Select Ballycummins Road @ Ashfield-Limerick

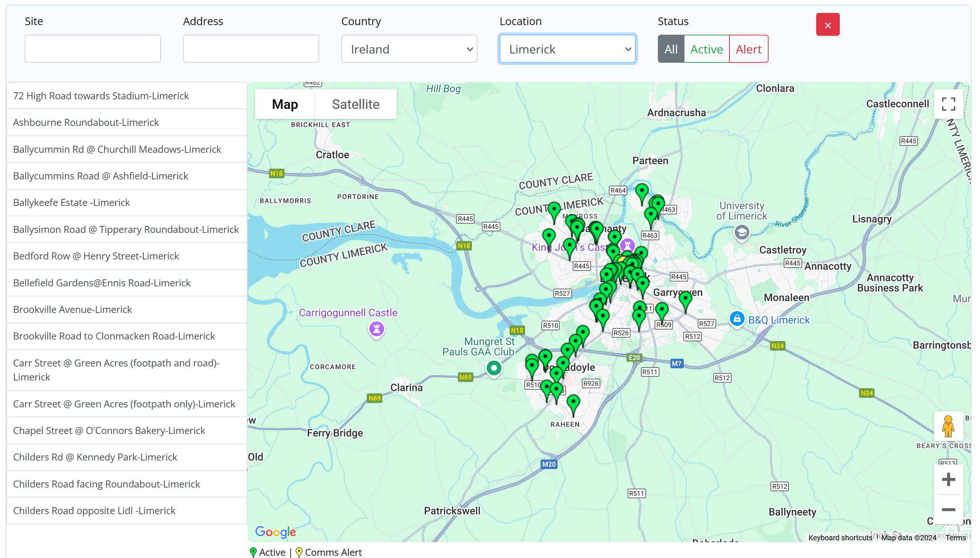pos(127,176)
